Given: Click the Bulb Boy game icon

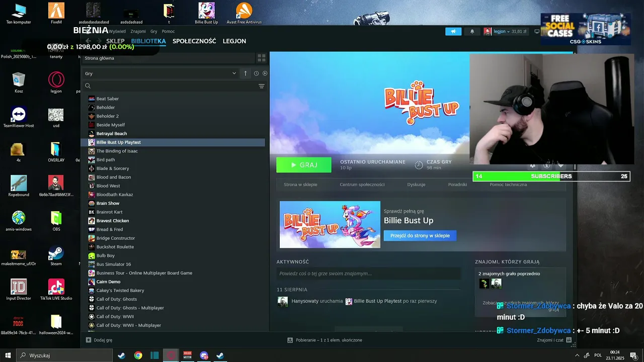Looking at the screenshot, I should [x=92, y=255].
